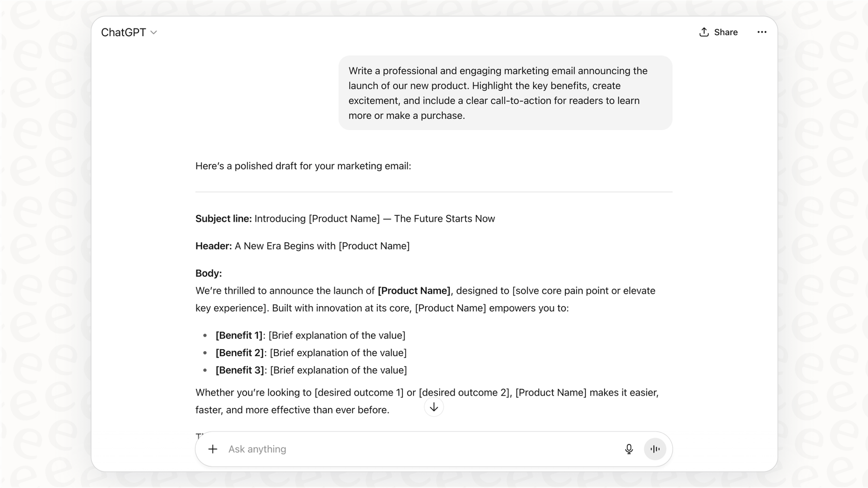Click the "[desired outcome 1]" placeholder text
This screenshot has height=488, width=868.
[359, 393]
